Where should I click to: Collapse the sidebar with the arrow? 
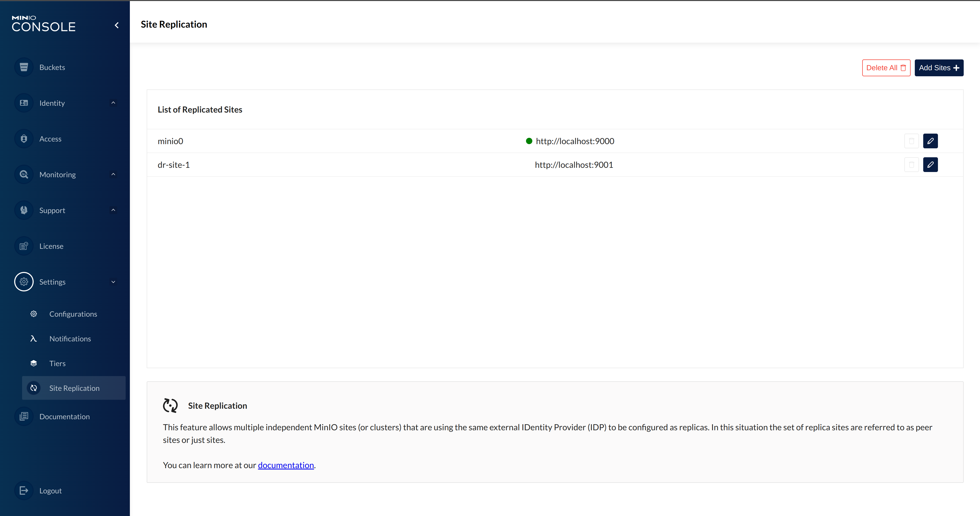117,25
